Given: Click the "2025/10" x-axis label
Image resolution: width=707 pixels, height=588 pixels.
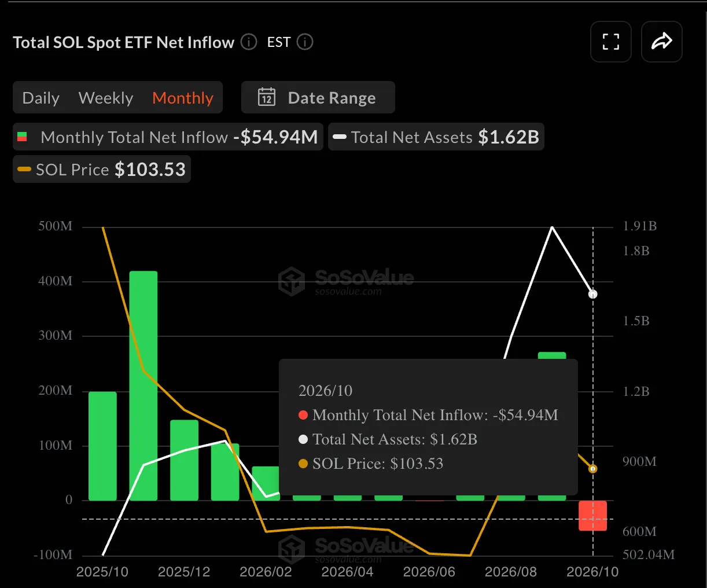Looking at the screenshot, I should coord(102,572).
